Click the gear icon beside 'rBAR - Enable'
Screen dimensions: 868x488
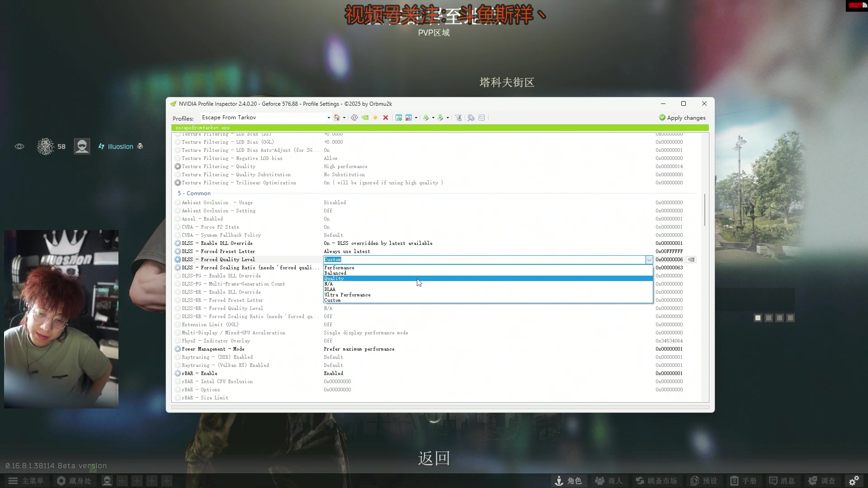click(x=178, y=373)
